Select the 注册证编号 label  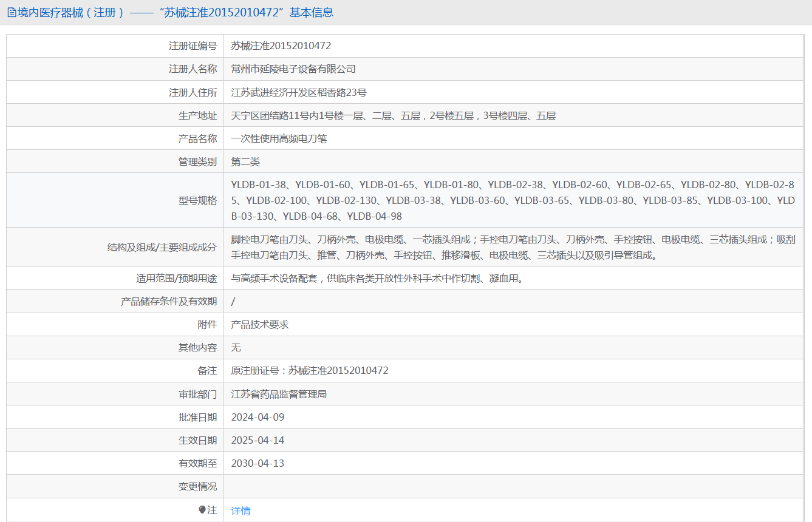(193, 46)
